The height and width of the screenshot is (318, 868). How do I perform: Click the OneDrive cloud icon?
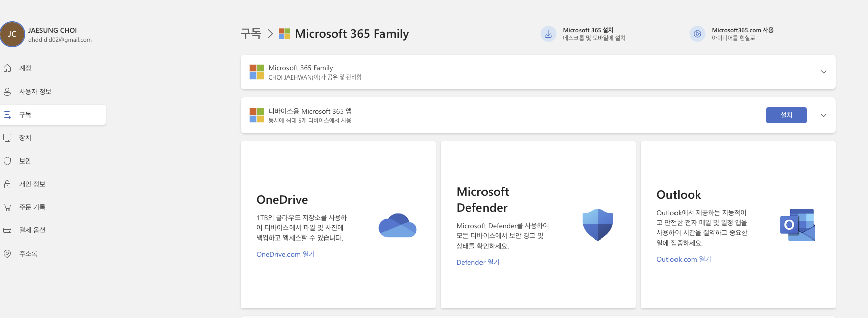tap(398, 225)
